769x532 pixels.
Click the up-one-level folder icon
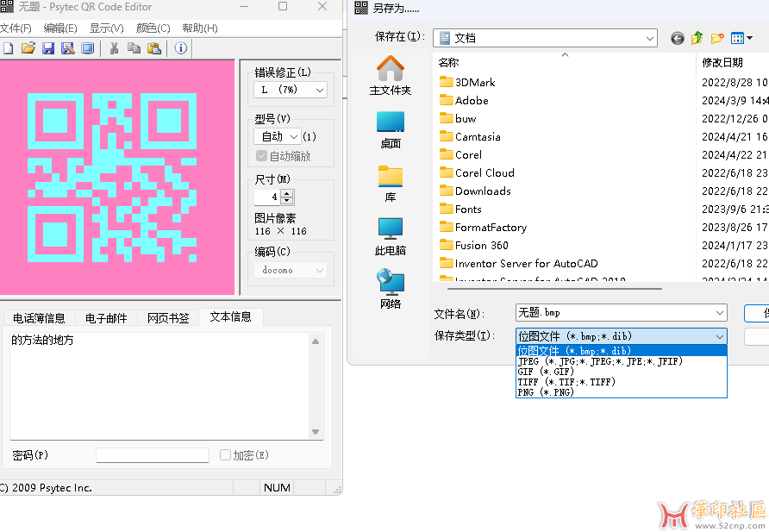coord(697,38)
